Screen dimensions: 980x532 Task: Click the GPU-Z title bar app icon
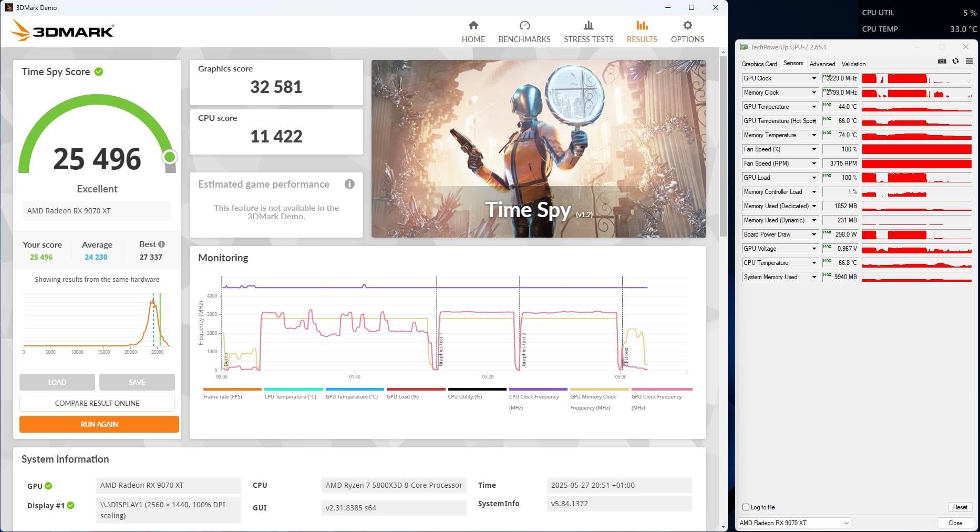(x=744, y=47)
